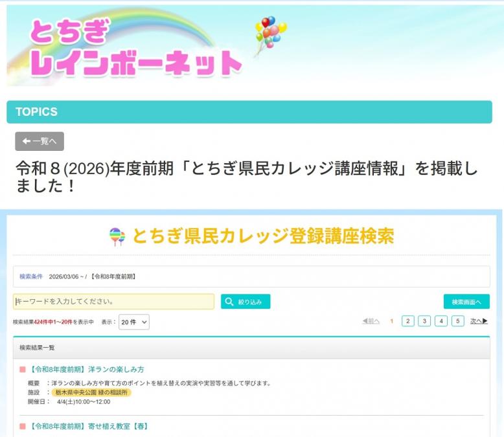Click the pink square beside 洋ランの楽しみ方
The width and height of the screenshot is (504, 437).
click(23, 370)
